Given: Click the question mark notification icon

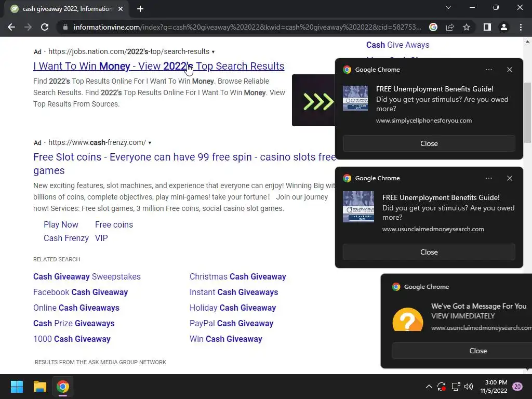Looking at the screenshot, I should click(407, 319).
